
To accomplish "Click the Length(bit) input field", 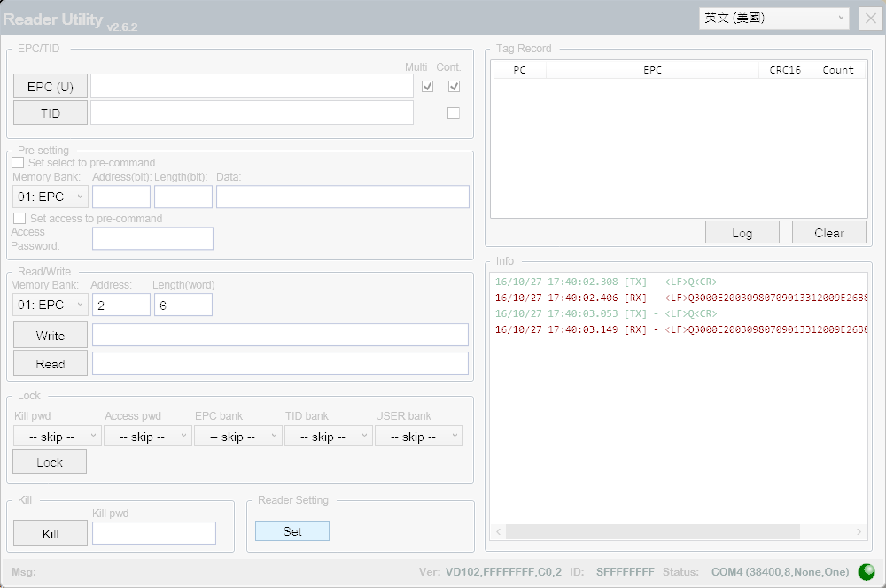I will click(x=183, y=197).
